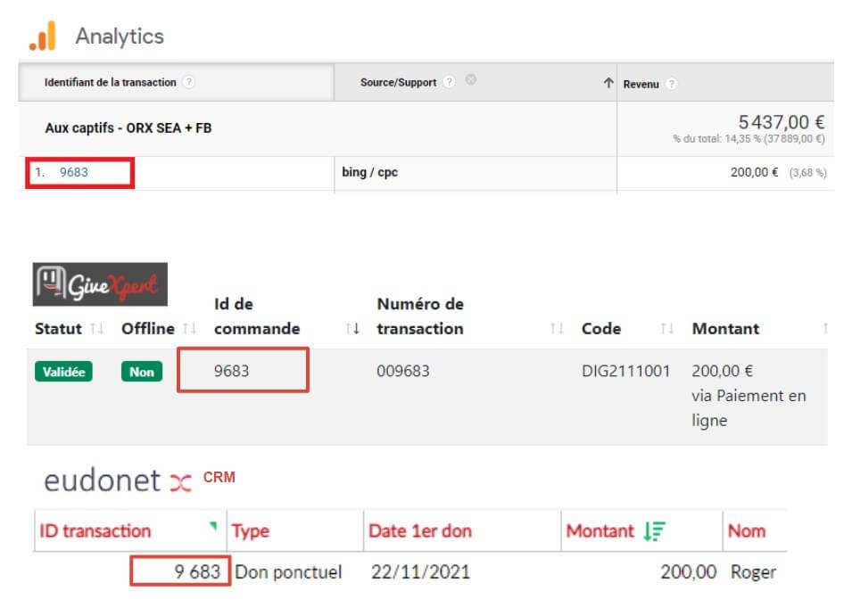Click the Non offline badge
Image resolution: width=852 pixels, height=616 pixels.
point(142,372)
